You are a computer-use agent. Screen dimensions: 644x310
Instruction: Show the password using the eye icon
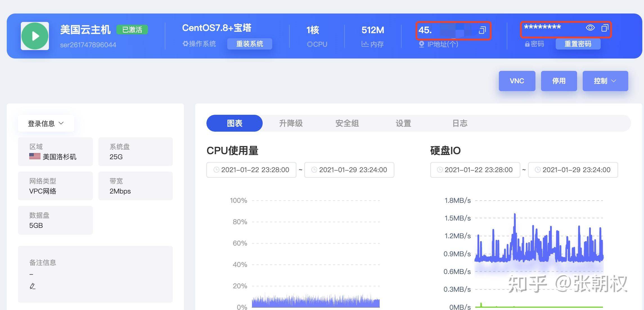coord(590,28)
